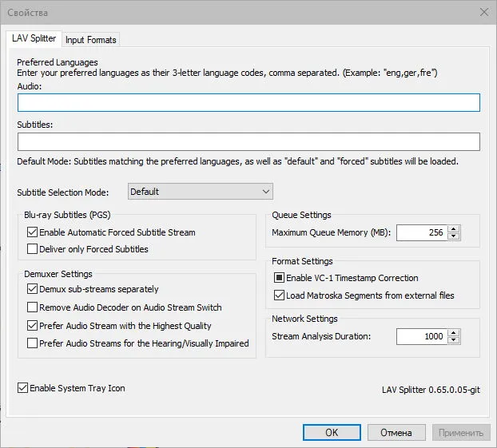This screenshot has width=497, height=448.
Task: Increase Maximum Queue Memory with the up arrow
Action: click(x=454, y=229)
